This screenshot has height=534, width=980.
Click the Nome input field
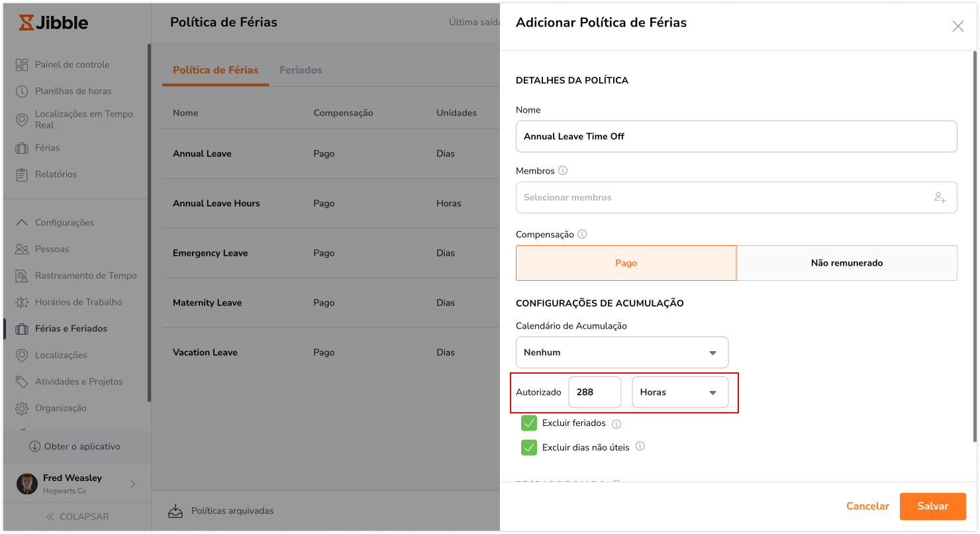[736, 136]
